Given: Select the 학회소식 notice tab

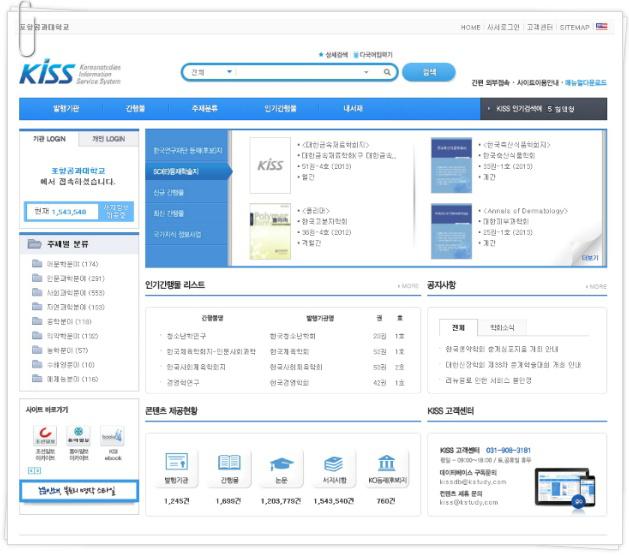Looking at the screenshot, I should (x=502, y=328).
